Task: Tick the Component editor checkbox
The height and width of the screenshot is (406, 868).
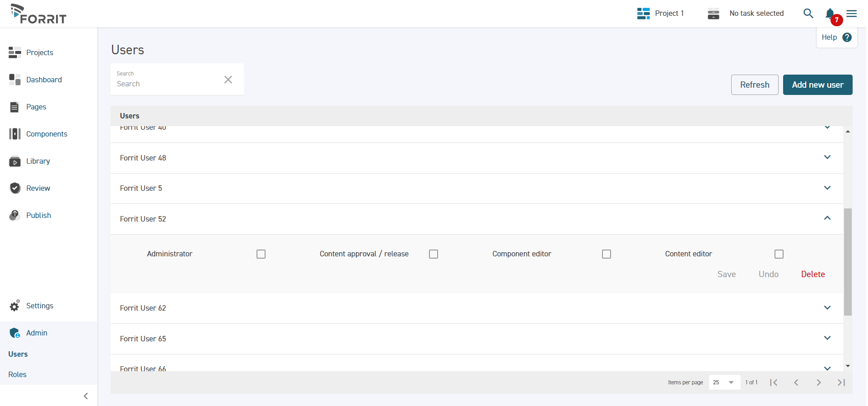Action: point(607,254)
